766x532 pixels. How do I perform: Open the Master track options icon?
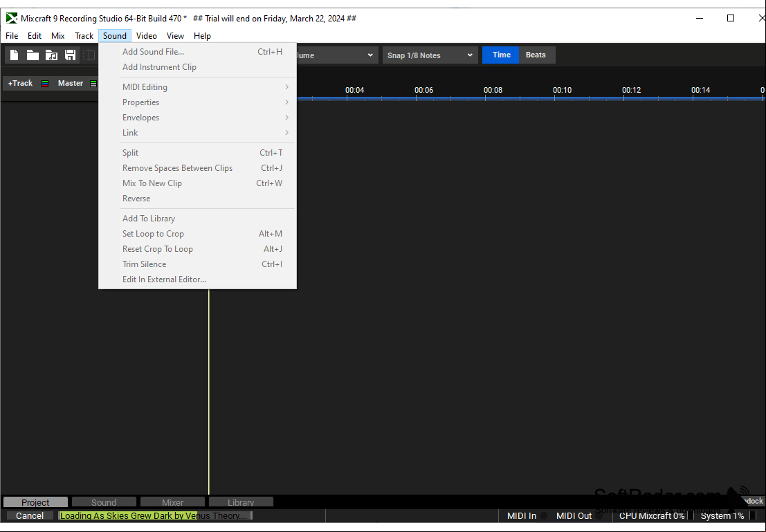(x=93, y=84)
